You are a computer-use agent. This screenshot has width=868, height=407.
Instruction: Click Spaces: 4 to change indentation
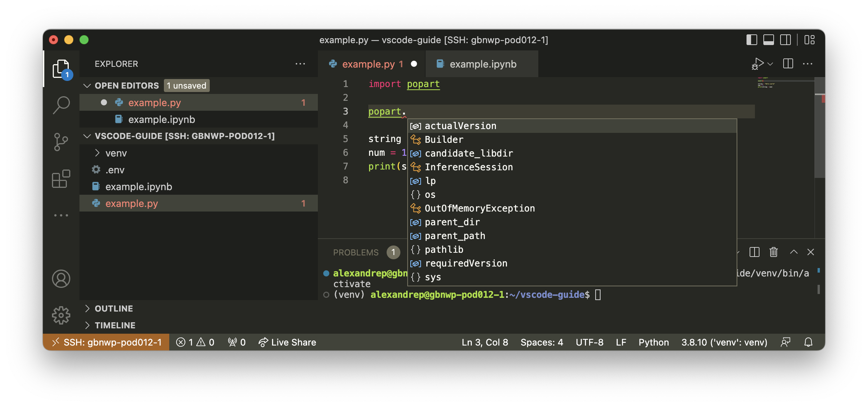(x=541, y=342)
